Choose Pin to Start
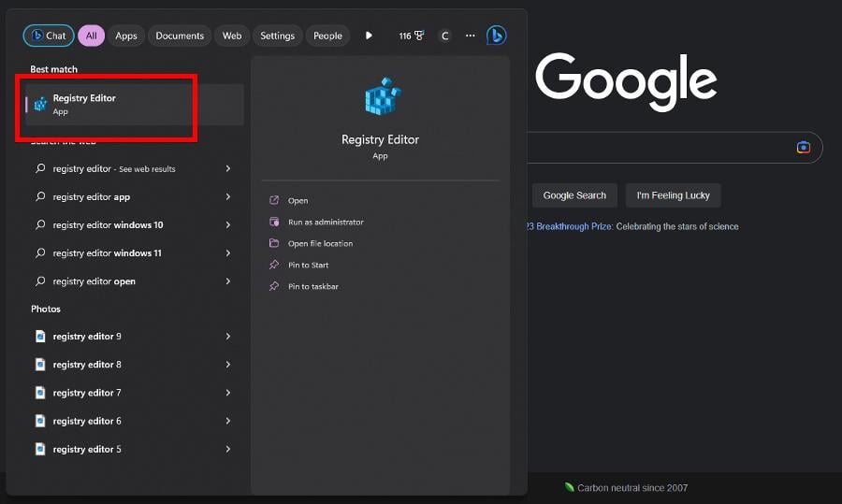Image resolution: width=842 pixels, height=504 pixels. click(x=308, y=266)
